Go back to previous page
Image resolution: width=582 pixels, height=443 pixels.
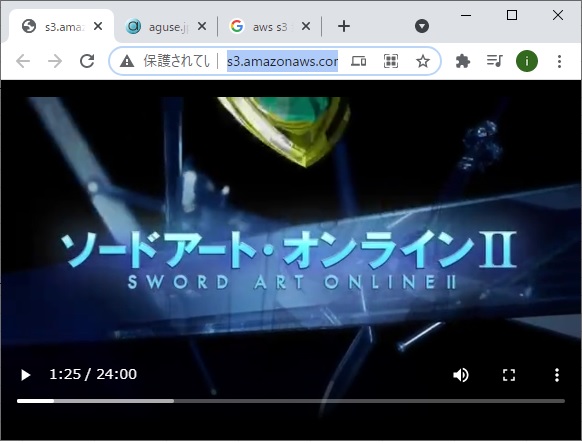(x=23, y=61)
